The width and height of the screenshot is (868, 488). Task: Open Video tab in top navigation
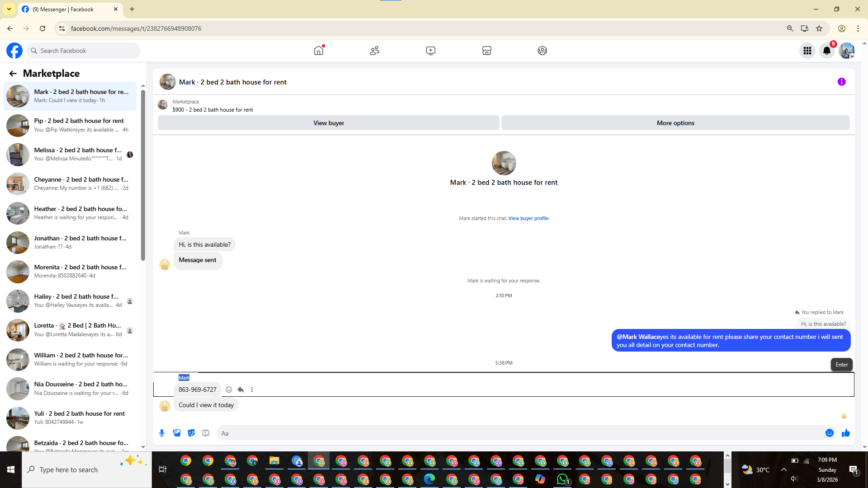pyautogui.click(x=430, y=51)
